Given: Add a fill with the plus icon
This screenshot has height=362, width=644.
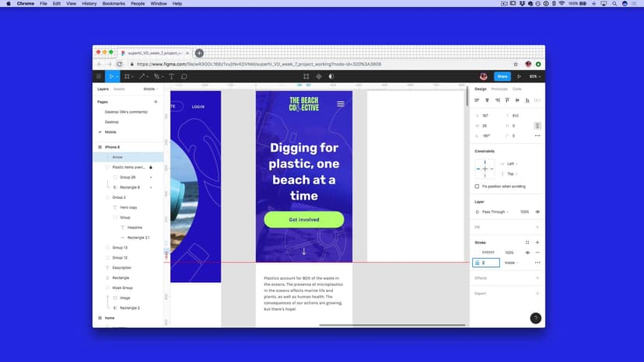Looking at the screenshot, I should click(x=537, y=227).
